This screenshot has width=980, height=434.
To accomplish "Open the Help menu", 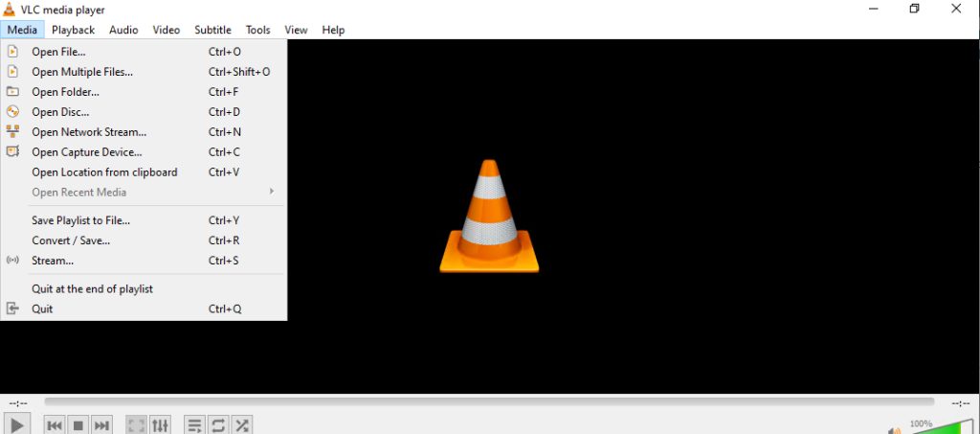I will [x=333, y=30].
